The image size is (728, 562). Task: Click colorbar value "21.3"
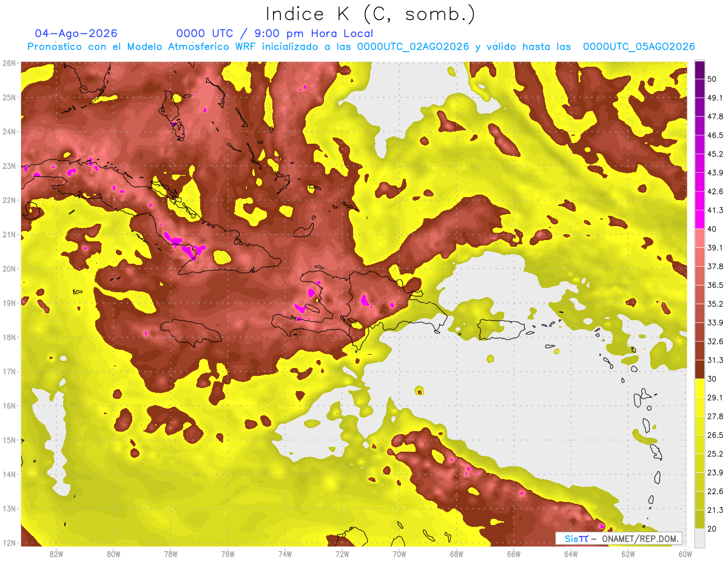pos(715,510)
